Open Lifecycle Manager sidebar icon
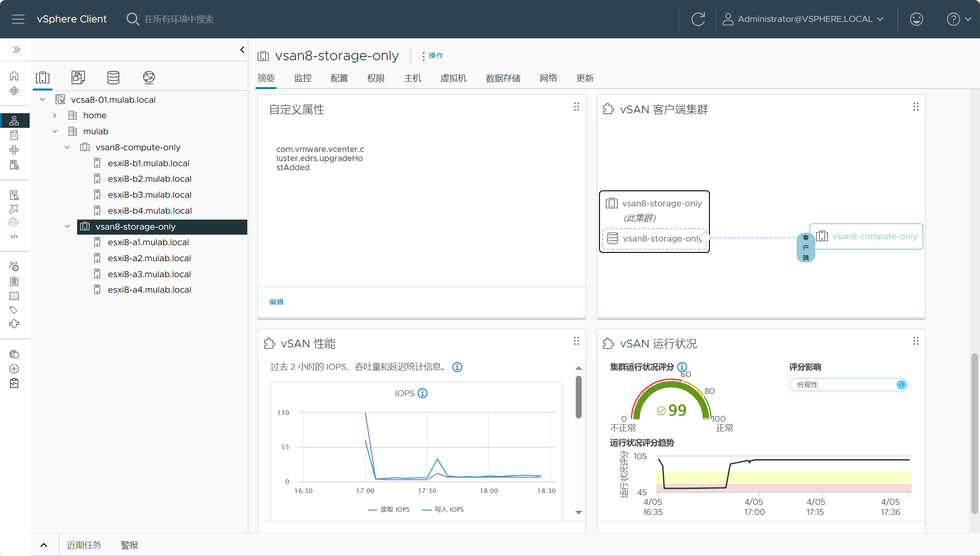 (14, 324)
